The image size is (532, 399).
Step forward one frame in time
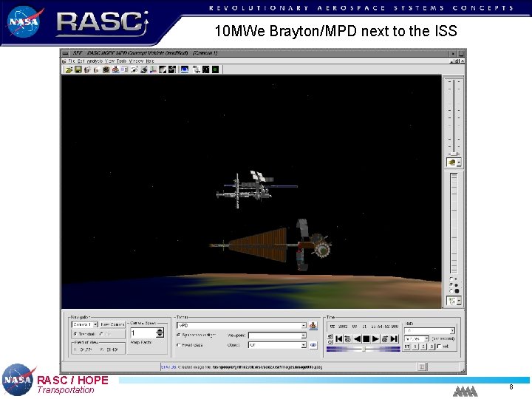tap(385, 339)
